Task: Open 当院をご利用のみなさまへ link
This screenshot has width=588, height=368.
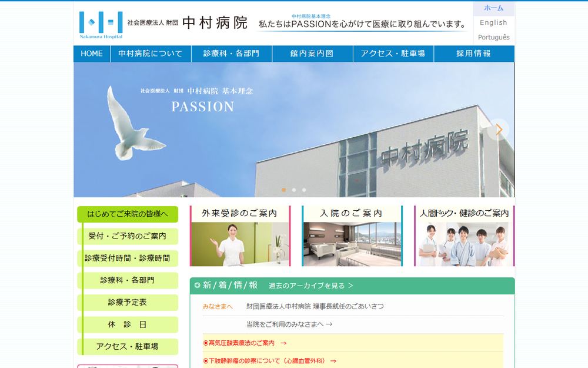Action: click(289, 324)
